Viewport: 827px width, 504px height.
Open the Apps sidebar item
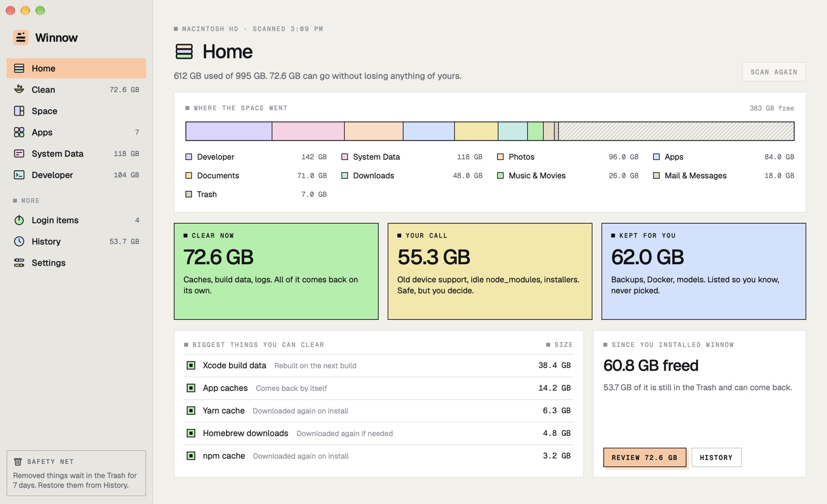tap(76, 132)
